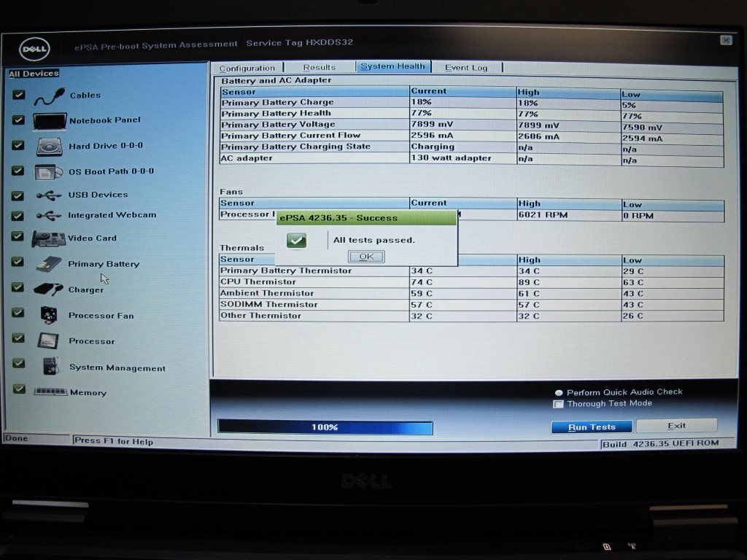Open the Configuration tab

(247, 68)
